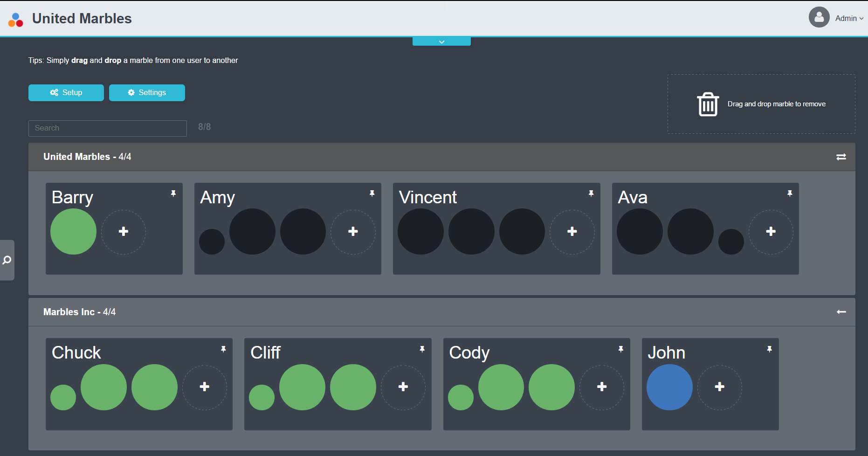Select John's blue marble
868x456 pixels.
pyautogui.click(x=669, y=387)
